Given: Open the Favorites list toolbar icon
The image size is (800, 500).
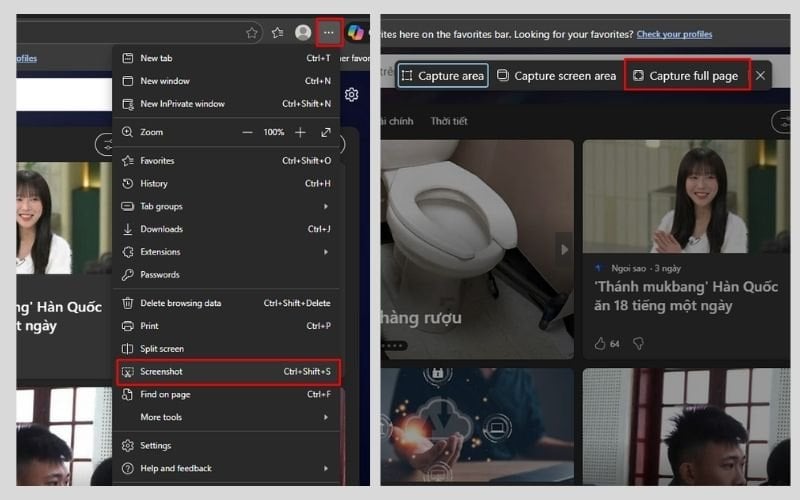Looking at the screenshot, I should coord(278,33).
